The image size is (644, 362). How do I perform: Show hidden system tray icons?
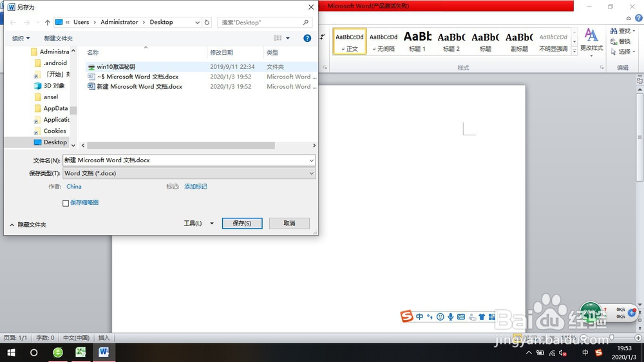(529, 352)
